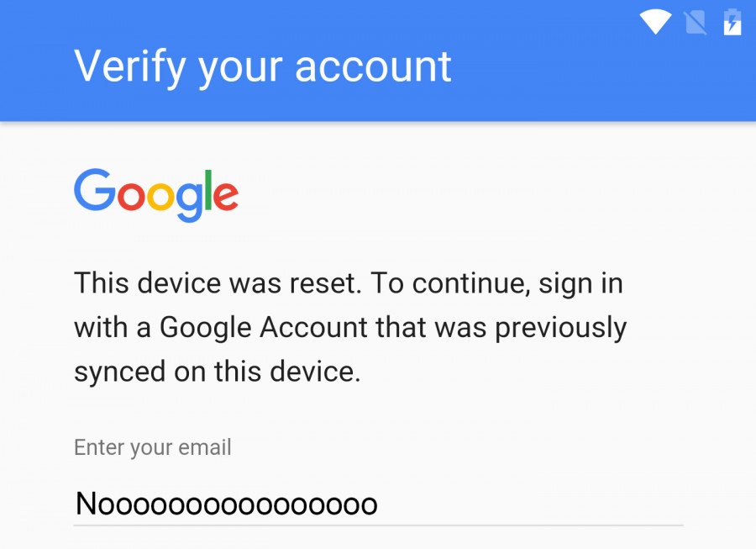Focus the email field containing "Nooooo" text
The width and height of the screenshot is (756, 549).
(378, 504)
